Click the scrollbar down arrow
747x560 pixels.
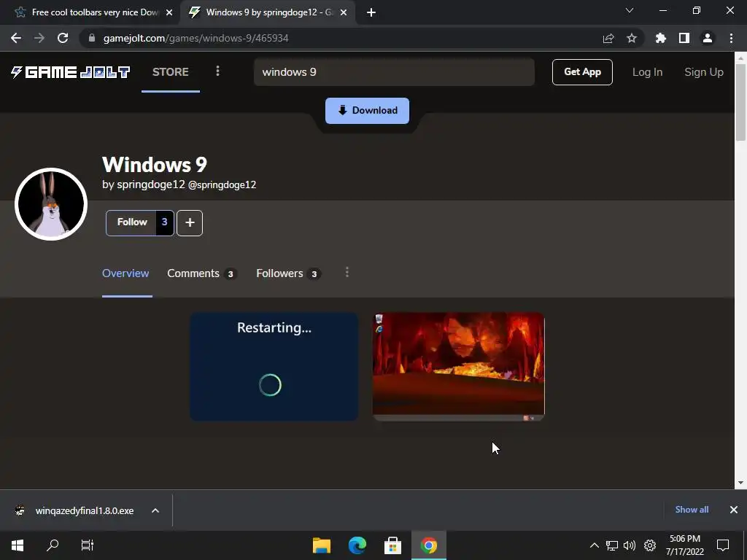(x=740, y=483)
